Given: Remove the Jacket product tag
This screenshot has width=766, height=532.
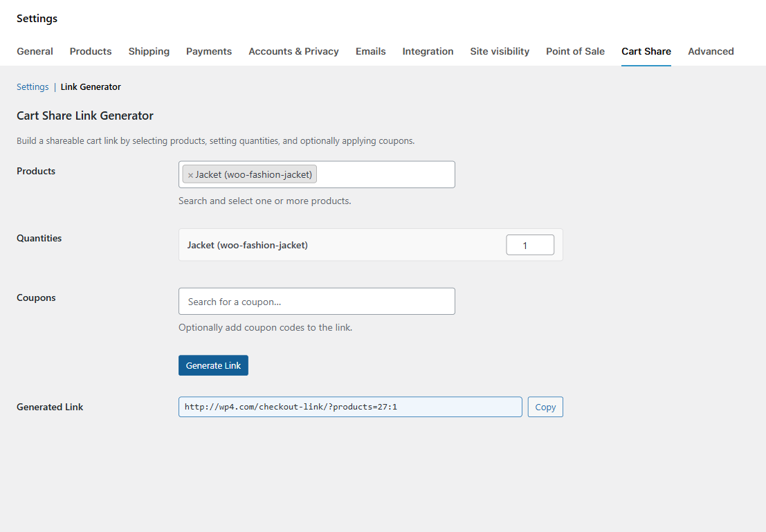Looking at the screenshot, I should coord(190,175).
